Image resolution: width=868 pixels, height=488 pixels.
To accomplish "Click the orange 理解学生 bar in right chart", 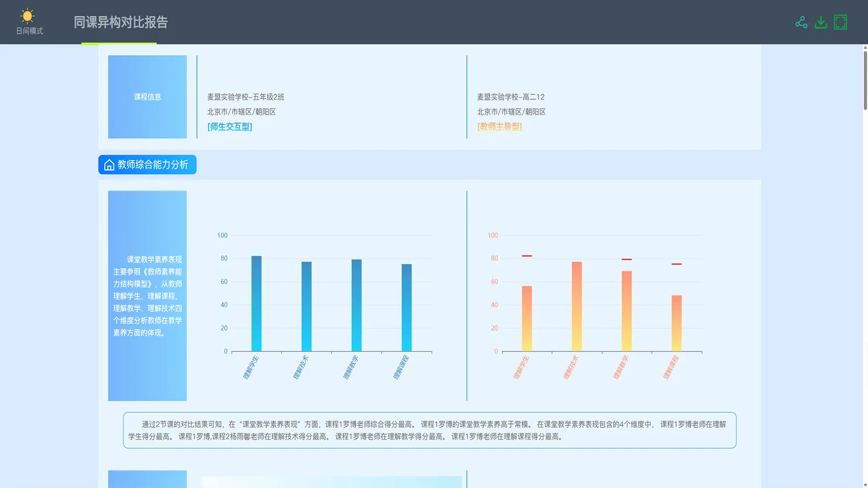I will [x=527, y=319].
